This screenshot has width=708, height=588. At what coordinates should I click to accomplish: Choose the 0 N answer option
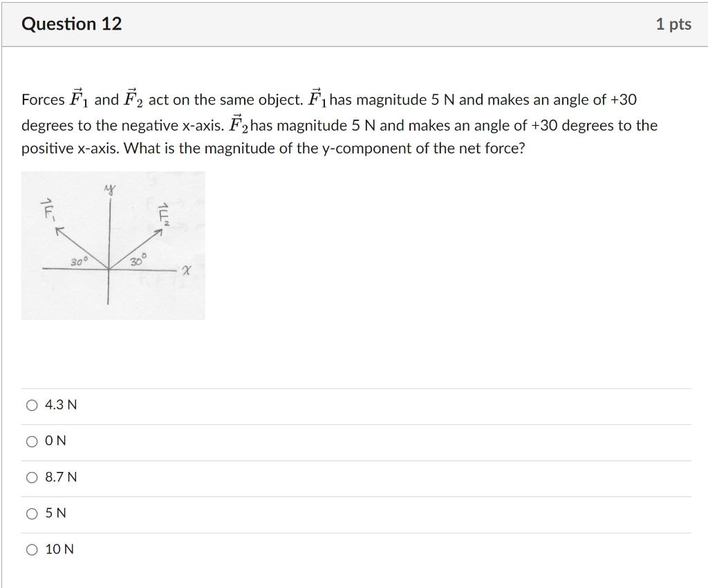(x=32, y=442)
